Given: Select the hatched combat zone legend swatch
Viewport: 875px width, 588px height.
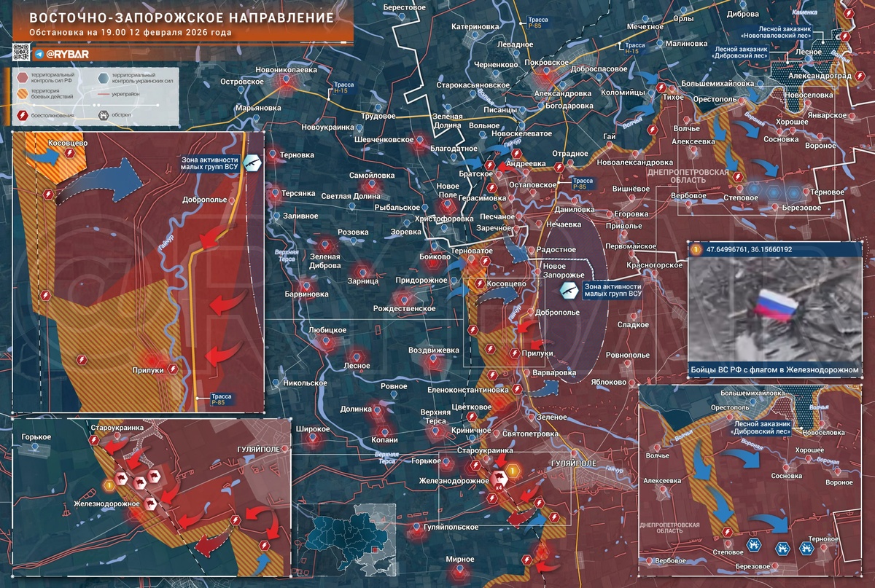Looking at the screenshot, I should tap(22, 95).
